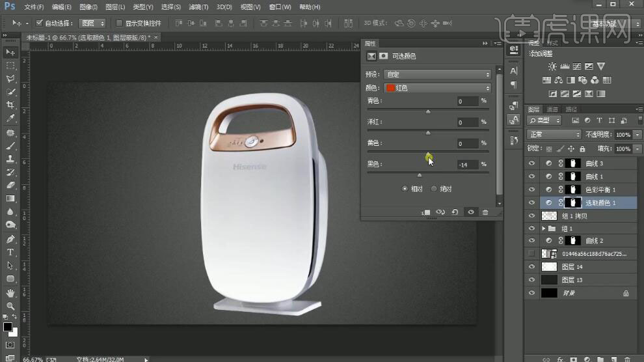
Task: Expand the 组 1 layer group
Action: [544, 229]
